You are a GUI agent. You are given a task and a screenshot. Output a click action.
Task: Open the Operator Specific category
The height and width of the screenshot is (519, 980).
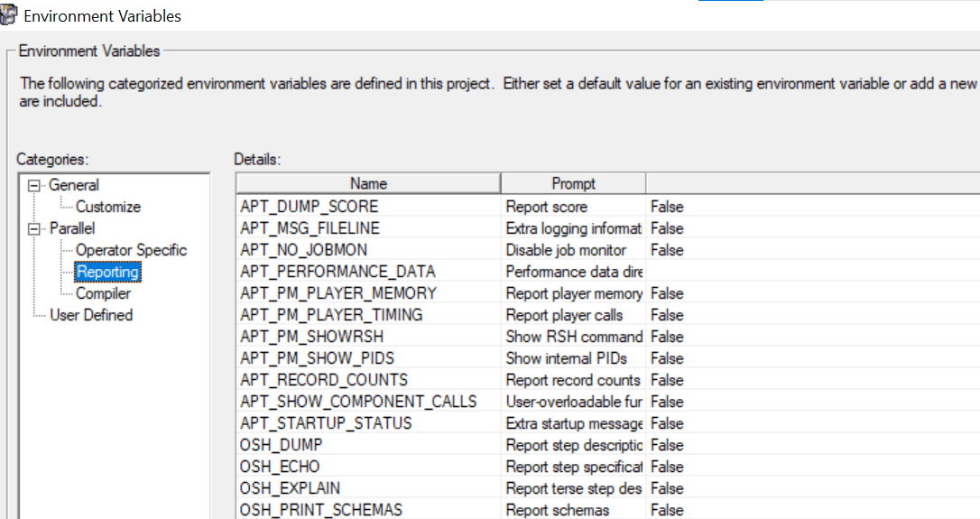(x=131, y=250)
